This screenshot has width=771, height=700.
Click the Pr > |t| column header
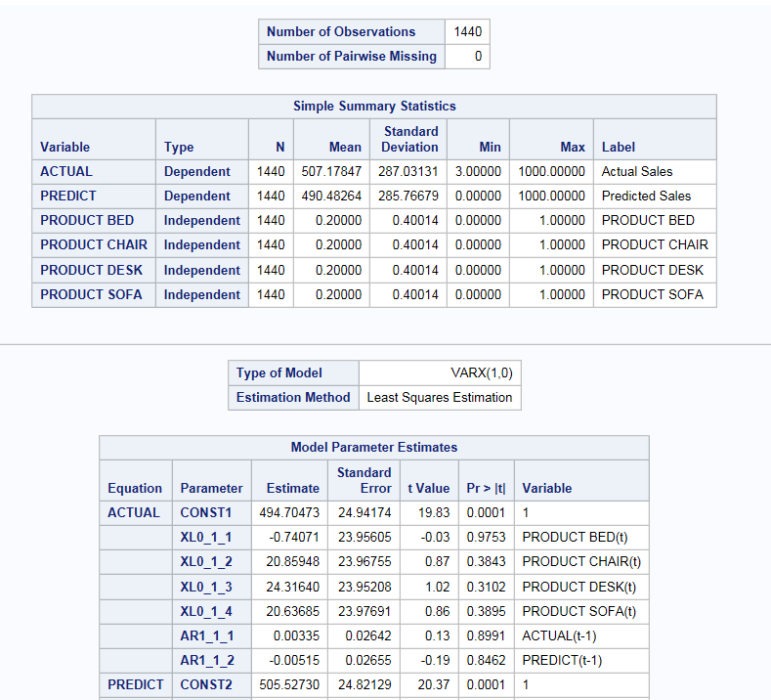pyautogui.click(x=486, y=488)
